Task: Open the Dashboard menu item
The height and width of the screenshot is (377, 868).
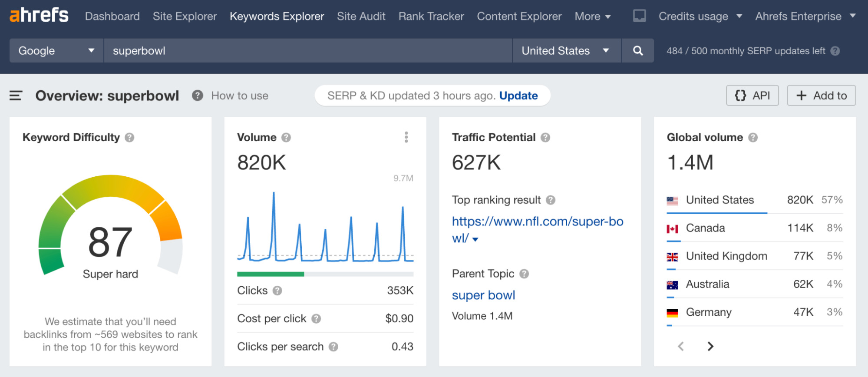Action: tap(112, 16)
